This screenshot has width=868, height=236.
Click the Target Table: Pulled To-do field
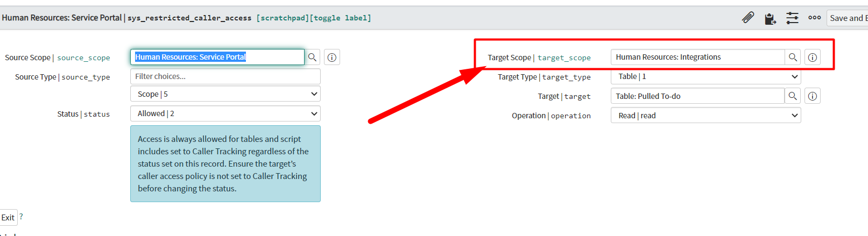(x=697, y=96)
